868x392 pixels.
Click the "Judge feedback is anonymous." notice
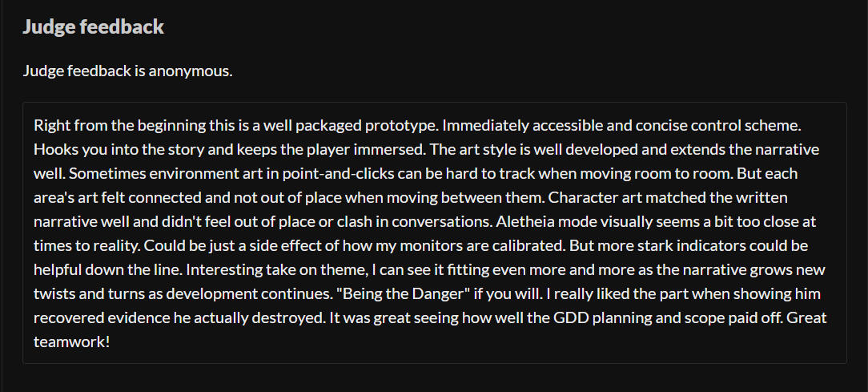click(x=128, y=71)
